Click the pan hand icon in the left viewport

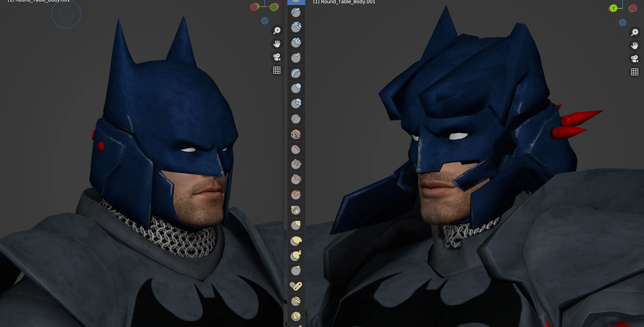[x=277, y=43]
